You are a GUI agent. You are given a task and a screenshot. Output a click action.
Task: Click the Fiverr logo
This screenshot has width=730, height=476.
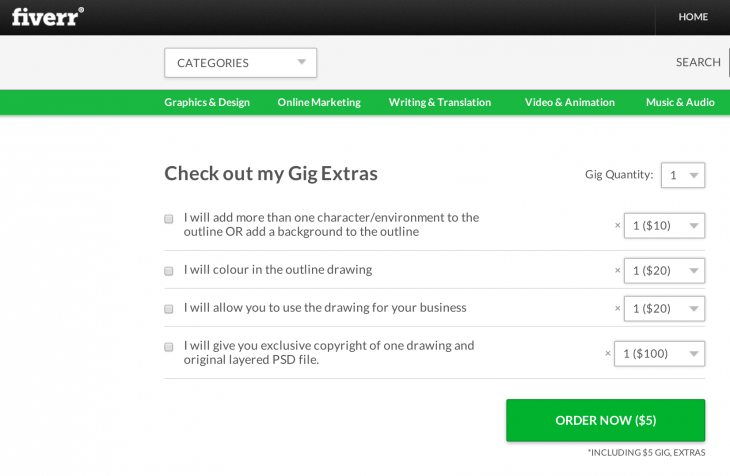47,16
